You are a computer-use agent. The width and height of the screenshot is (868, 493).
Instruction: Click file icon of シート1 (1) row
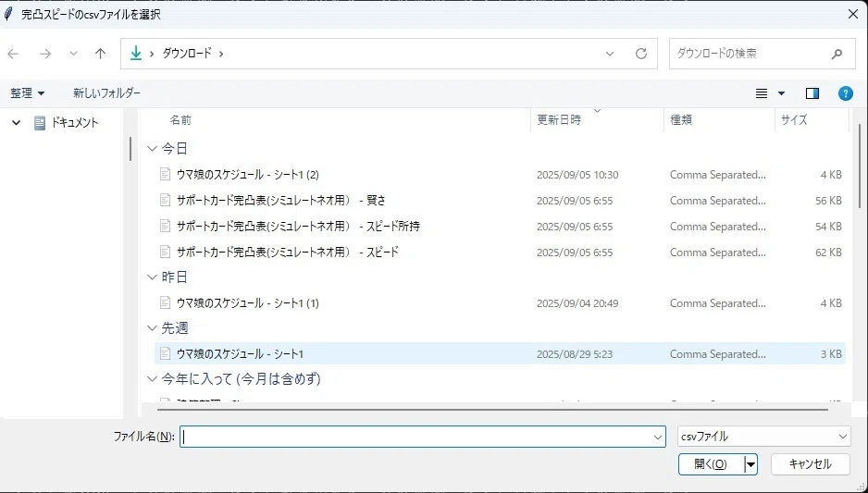click(165, 302)
